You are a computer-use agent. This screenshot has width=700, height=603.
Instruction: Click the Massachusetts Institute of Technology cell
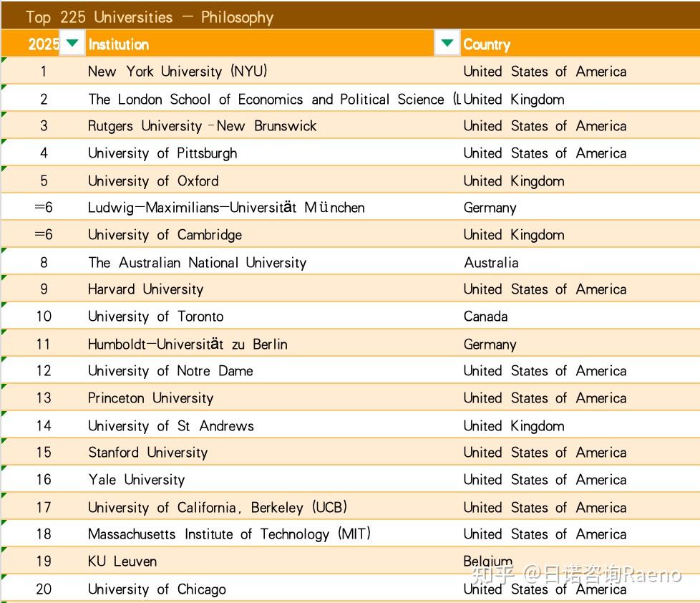229,534
